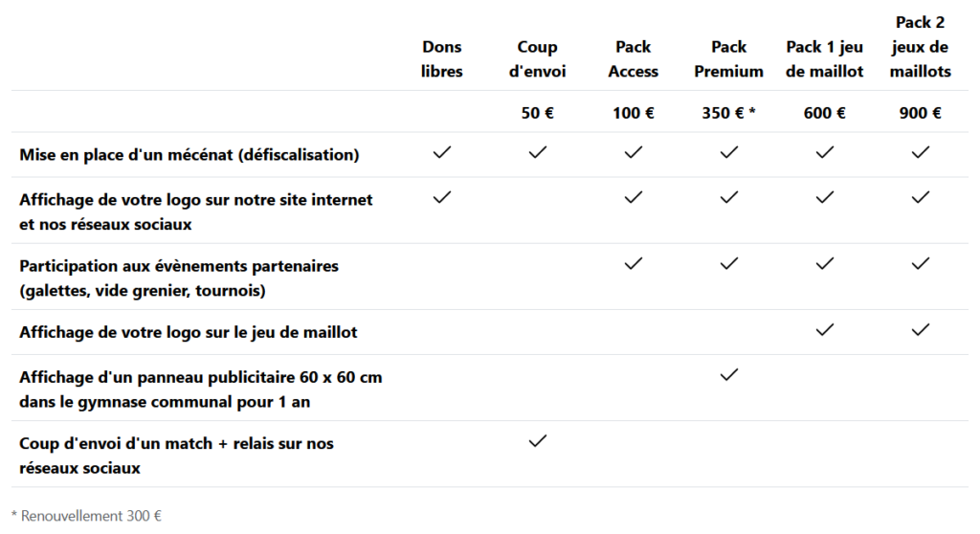Click the match kickoff checkmark under Coup d'envoi
Image resolution: width=980 pixels, height=534 pixels.
pyautogui.click(x=537, y=440)
